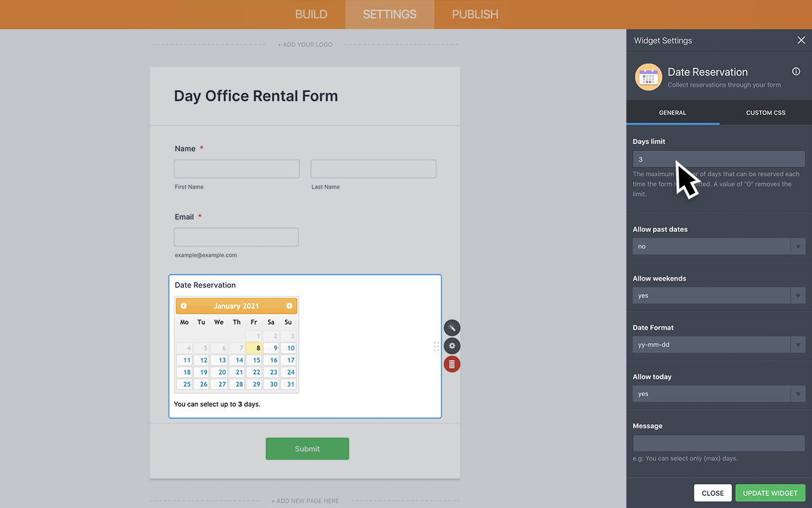The height and width of the screenshot is (508, 812).
Task: Open widget info via the info icon
Action: point(796,72)
